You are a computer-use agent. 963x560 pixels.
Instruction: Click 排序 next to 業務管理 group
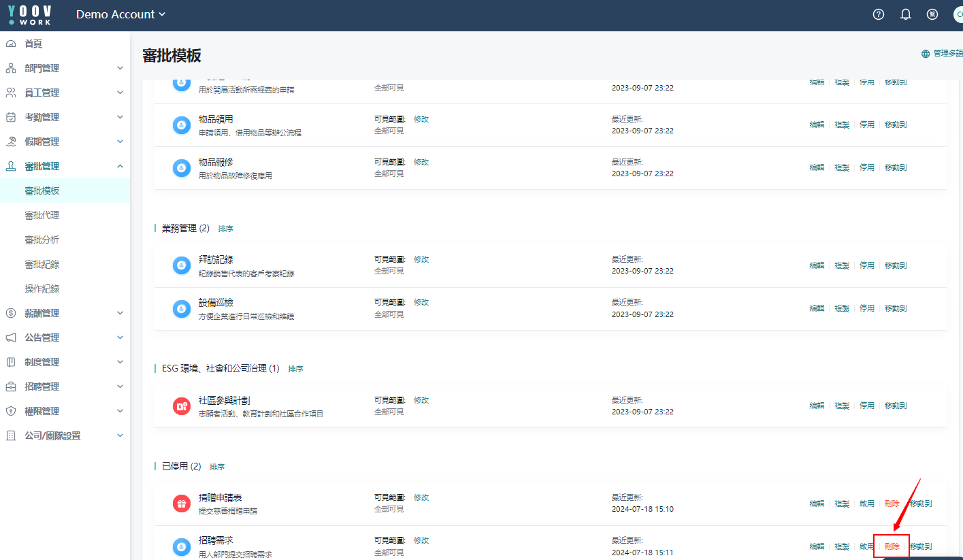coord(225,229)
